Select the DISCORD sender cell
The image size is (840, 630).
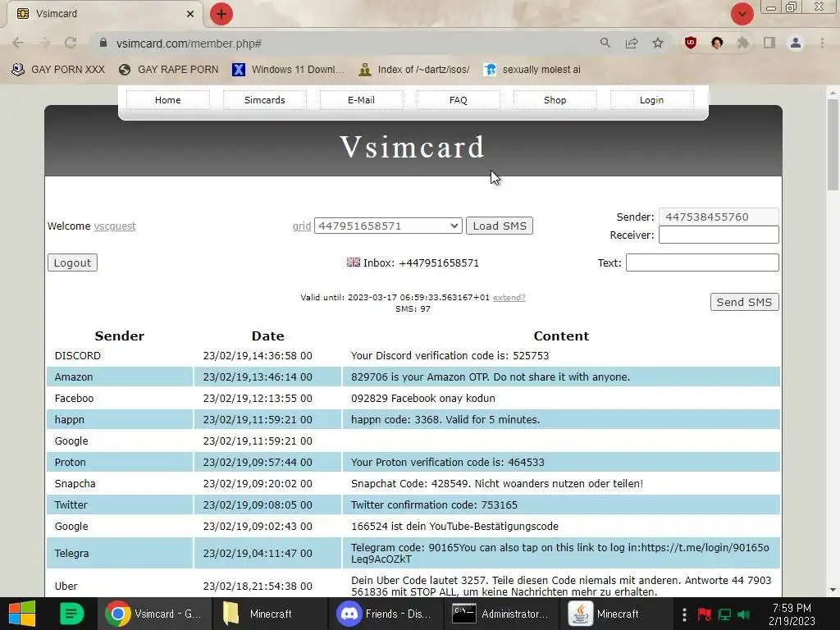pos(120,356)
